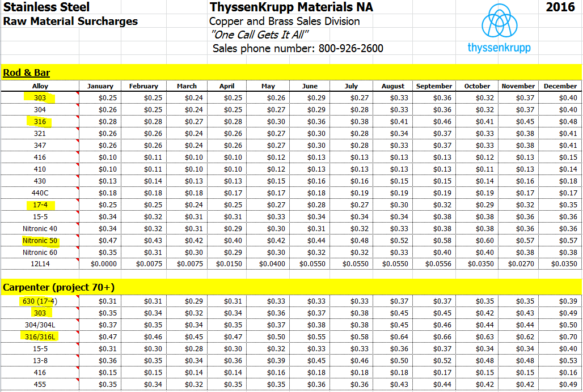Select the highlighted 316 alloy cell

[40, 122]
